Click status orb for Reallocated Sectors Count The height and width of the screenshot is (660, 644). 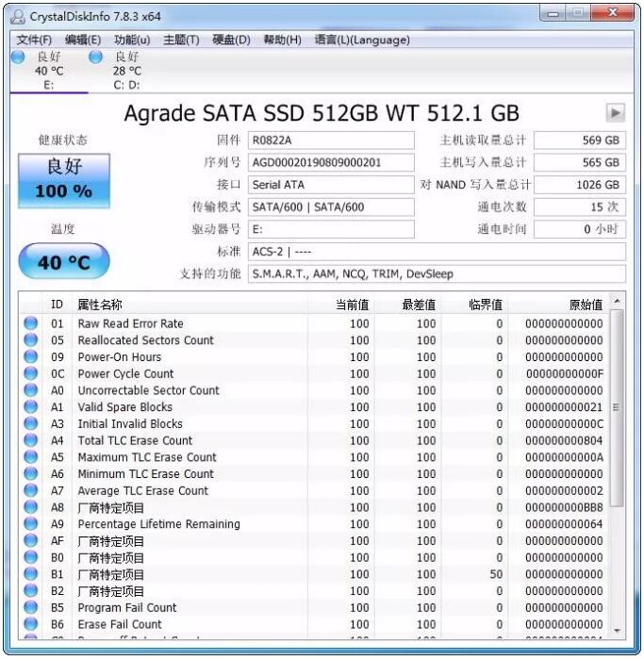31,340
